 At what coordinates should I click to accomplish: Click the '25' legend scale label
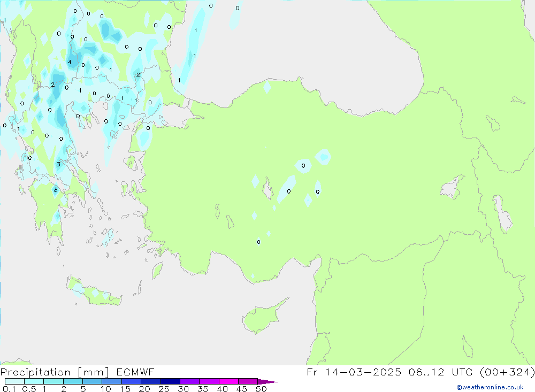[x=164, y=389]
